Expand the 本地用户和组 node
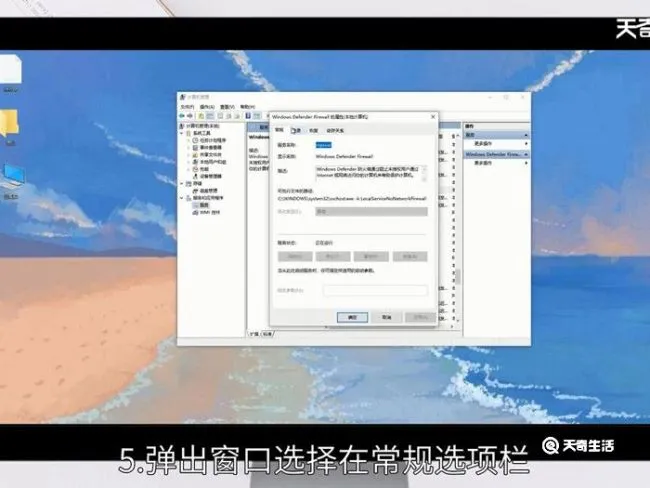The width and height of the screenshot is (650, 488). pos(189,162)
